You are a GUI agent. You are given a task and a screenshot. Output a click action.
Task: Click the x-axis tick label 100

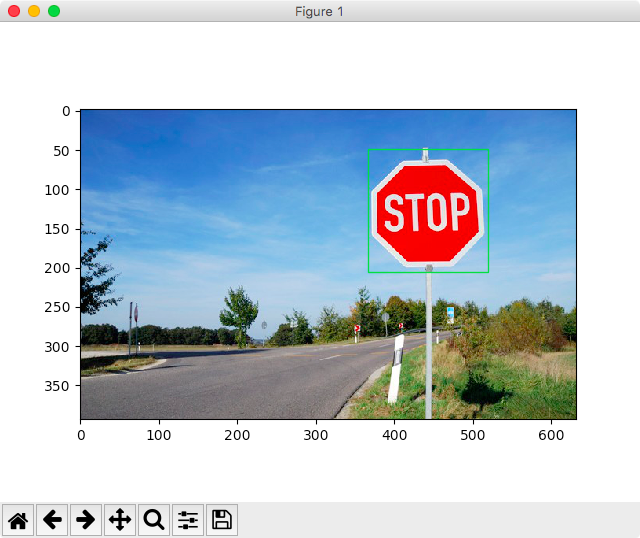coord(159,435)
